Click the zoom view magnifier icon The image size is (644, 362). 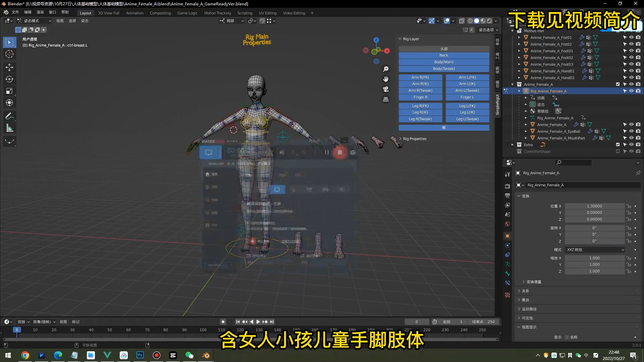[386, 69]
